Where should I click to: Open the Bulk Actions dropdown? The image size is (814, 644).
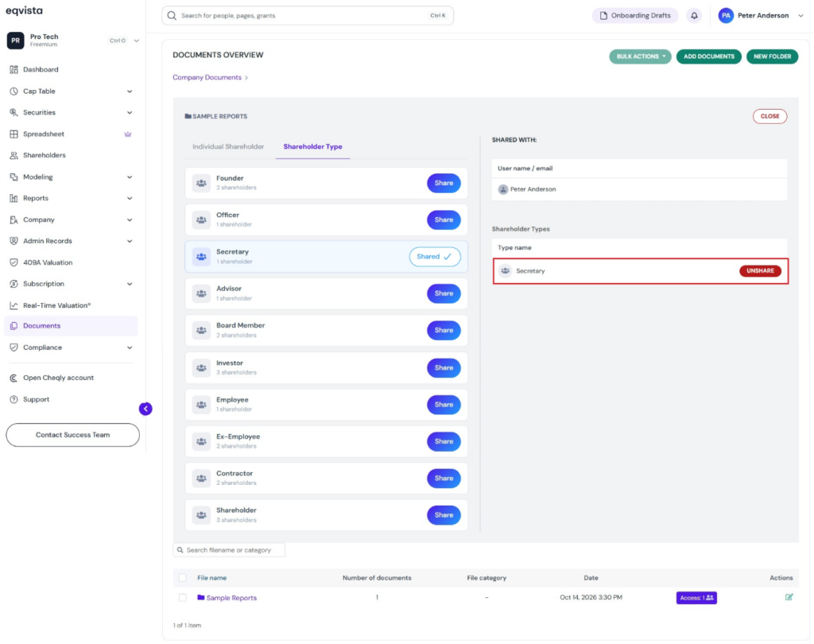coord(640,56)
